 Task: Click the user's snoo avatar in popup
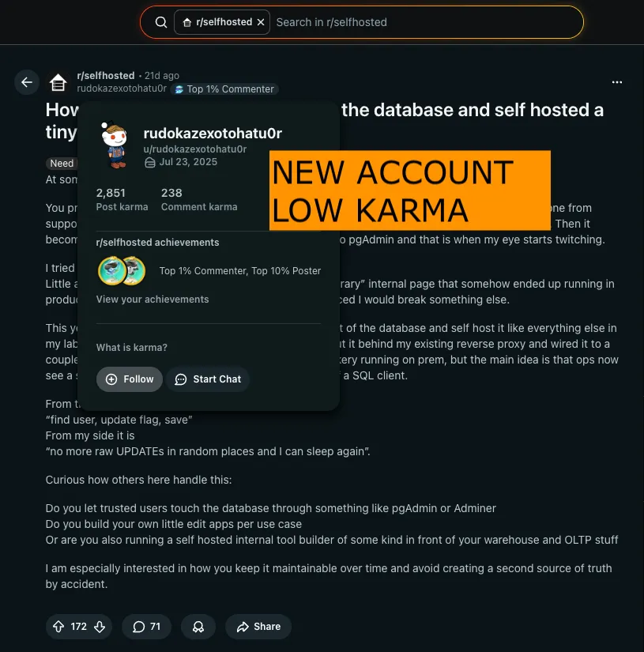coord(115,145)
